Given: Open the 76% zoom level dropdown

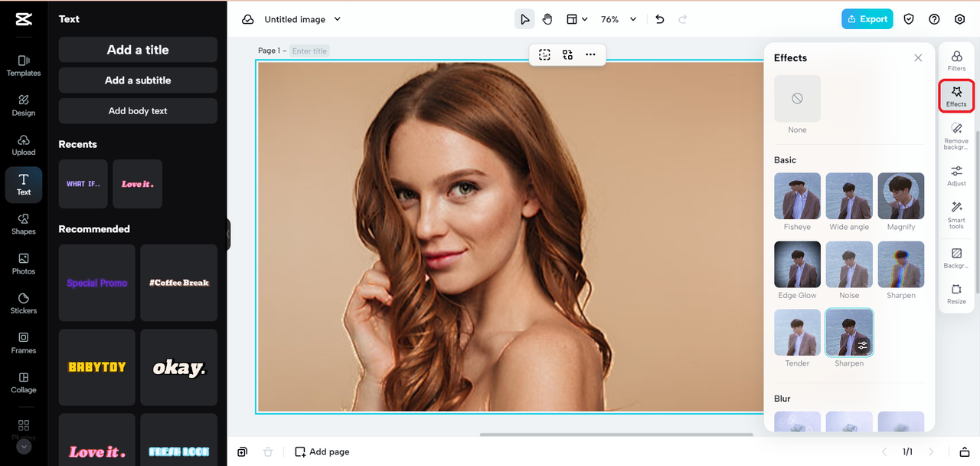Looking at the screenshot, I should click(619, 19).
